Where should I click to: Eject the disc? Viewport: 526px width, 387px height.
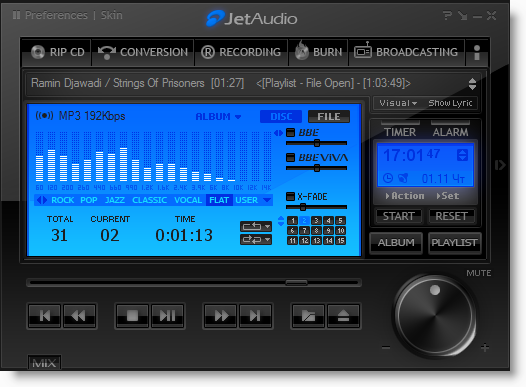pyautogui.click(x=343, y=316)
